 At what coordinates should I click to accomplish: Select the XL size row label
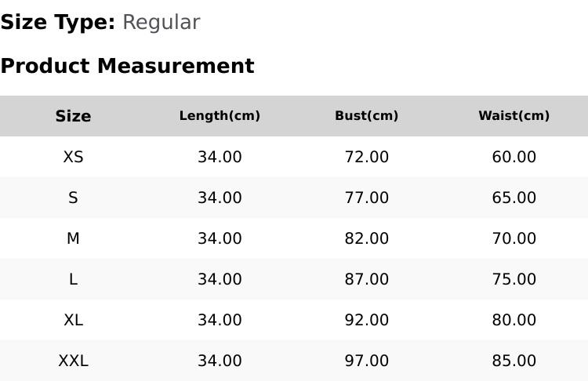click(73, 321)
